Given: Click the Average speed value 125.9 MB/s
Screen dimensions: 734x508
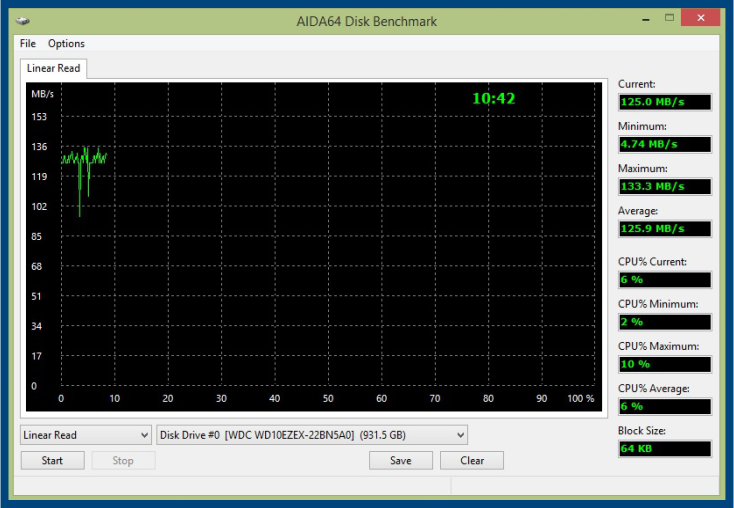Looking at the screenshot, I should tap(665, 228).
